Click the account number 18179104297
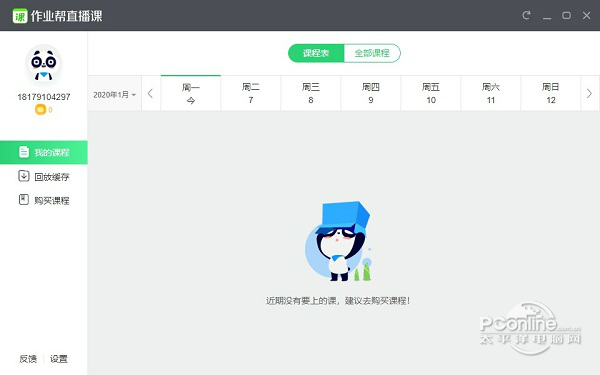600x375 pixels. [44, 97]
